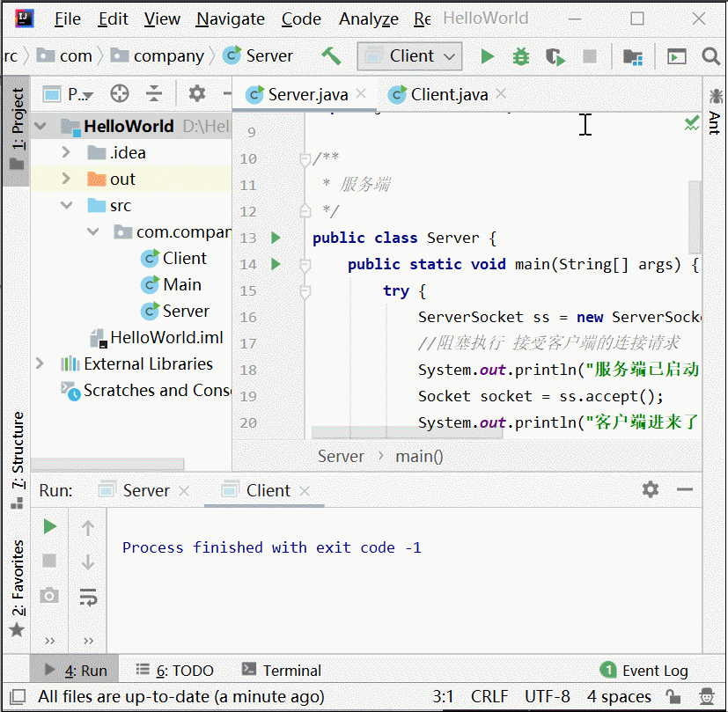The width and height of the screenshot is (728, 712).
Task: Toggle the 6: TODO tool window
Action: pyautogui.click(x=175, y=671)
